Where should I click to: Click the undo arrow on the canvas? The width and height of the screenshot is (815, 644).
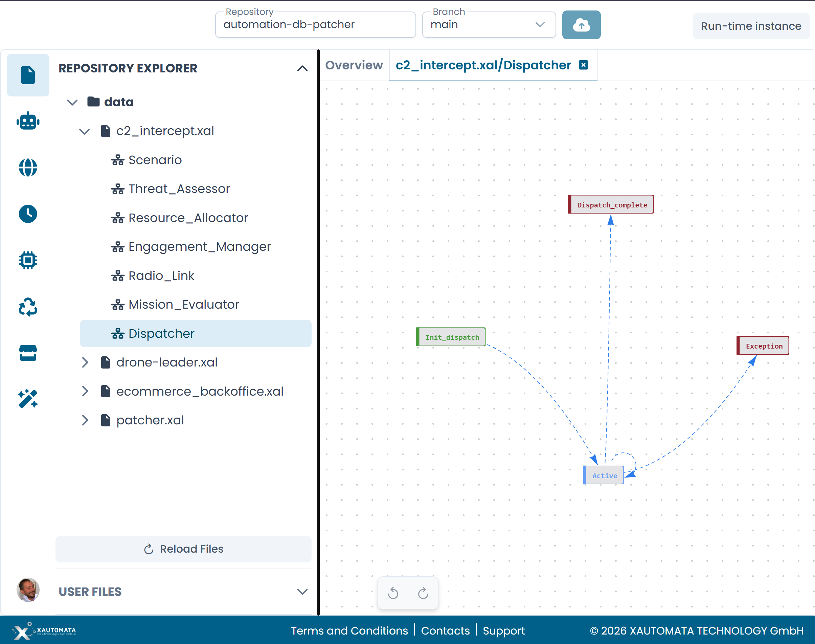click(392, 593)
